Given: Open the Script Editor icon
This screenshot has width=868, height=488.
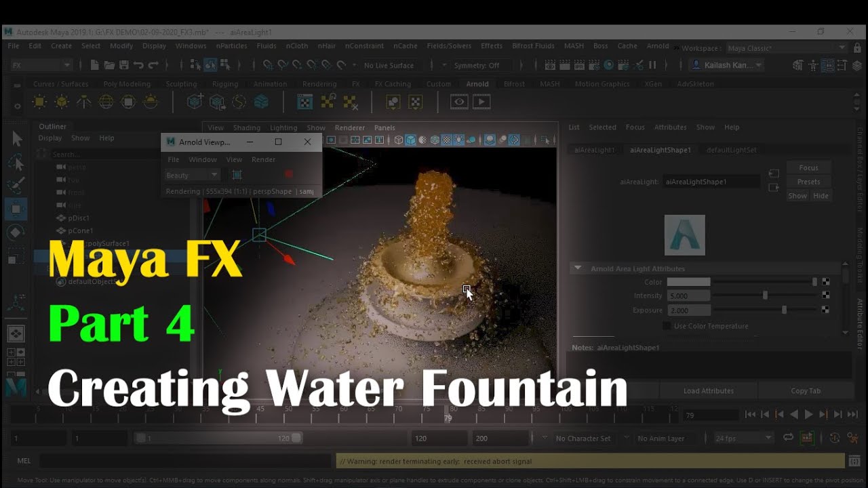Looking at the screenshot, I should pyautogui.click(x=854, y=461).
